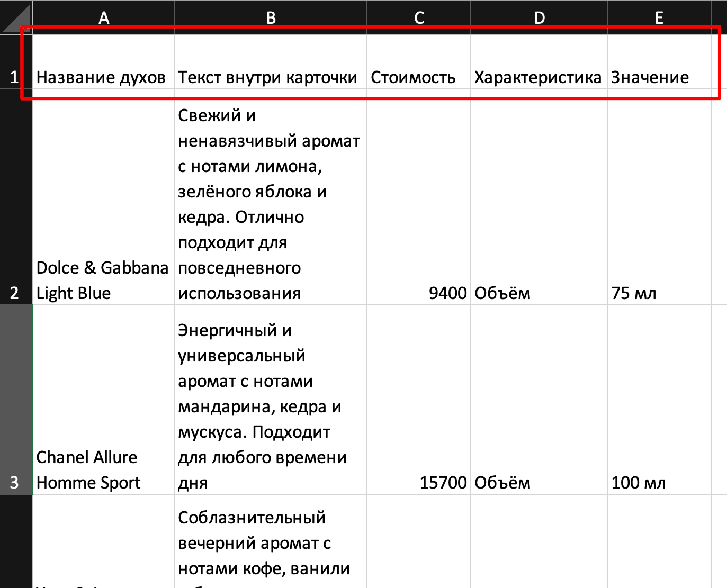Click the "Название духов" header cell

point(103,62)
